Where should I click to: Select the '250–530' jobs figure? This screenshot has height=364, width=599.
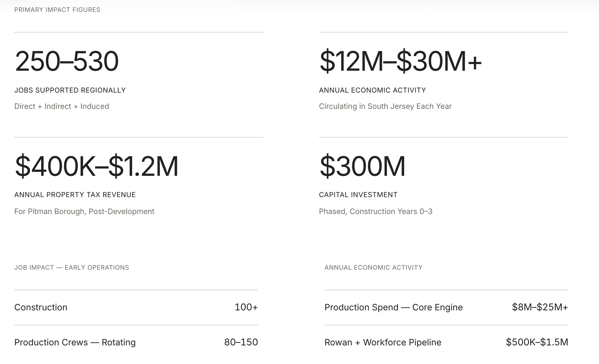(x=67, y=61)
